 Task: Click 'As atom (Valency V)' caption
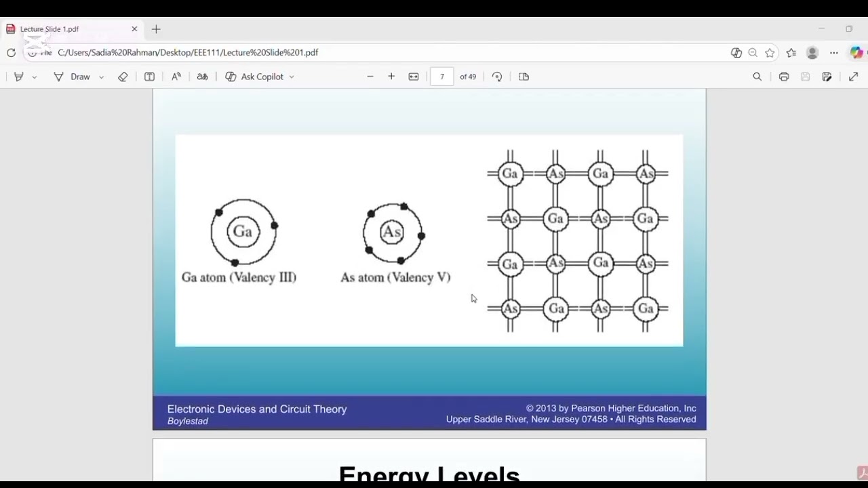pos(395,277)
